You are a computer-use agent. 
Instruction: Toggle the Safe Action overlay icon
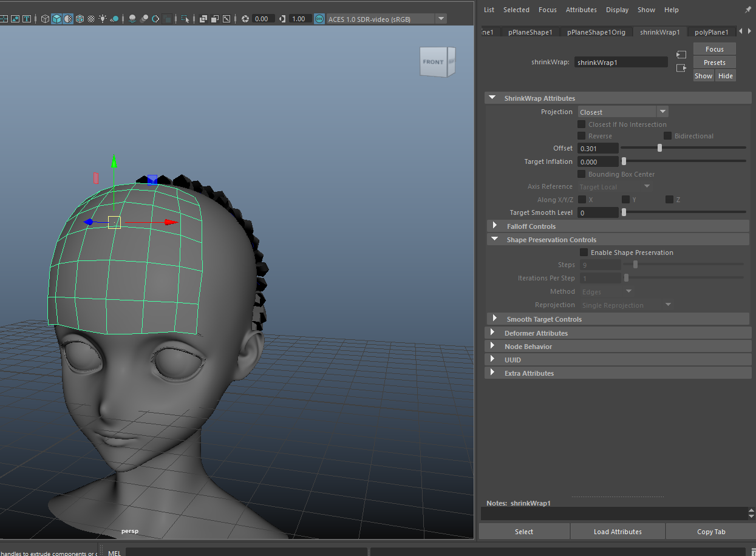click(x=15, y=19)
